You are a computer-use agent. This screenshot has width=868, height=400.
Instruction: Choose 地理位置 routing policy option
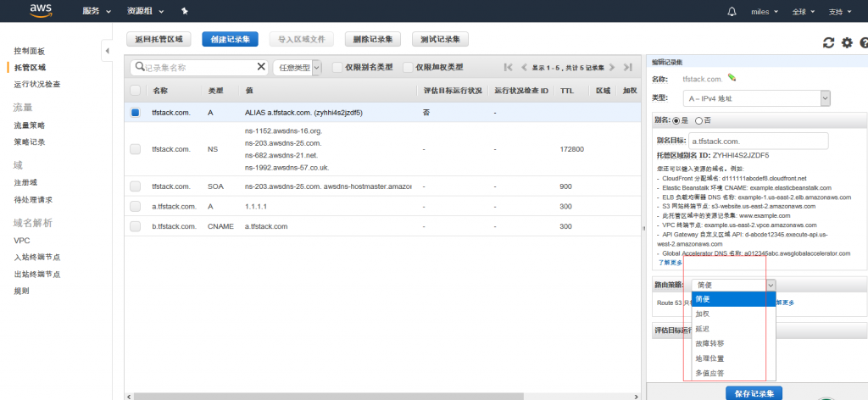733,358
